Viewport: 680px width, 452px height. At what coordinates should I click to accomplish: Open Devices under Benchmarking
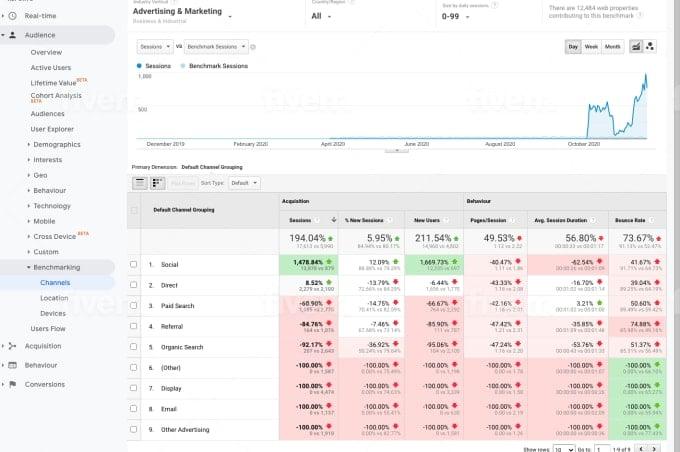click(x=53, y=313)
